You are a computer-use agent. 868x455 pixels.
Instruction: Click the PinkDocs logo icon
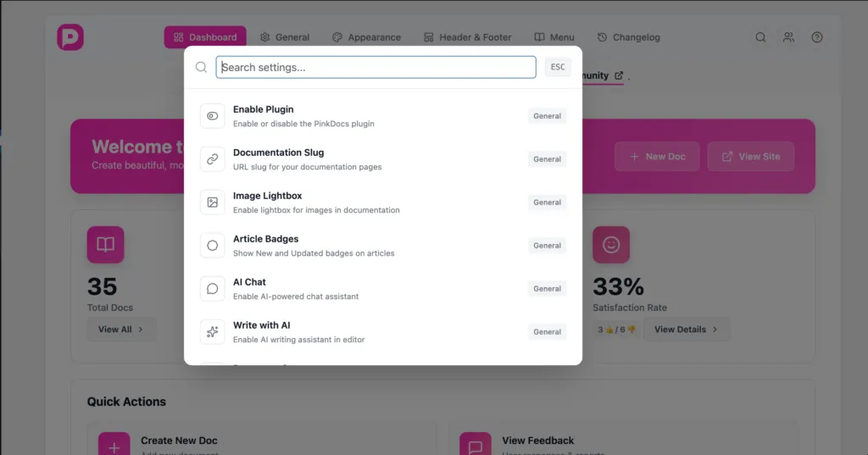(70, 37)
